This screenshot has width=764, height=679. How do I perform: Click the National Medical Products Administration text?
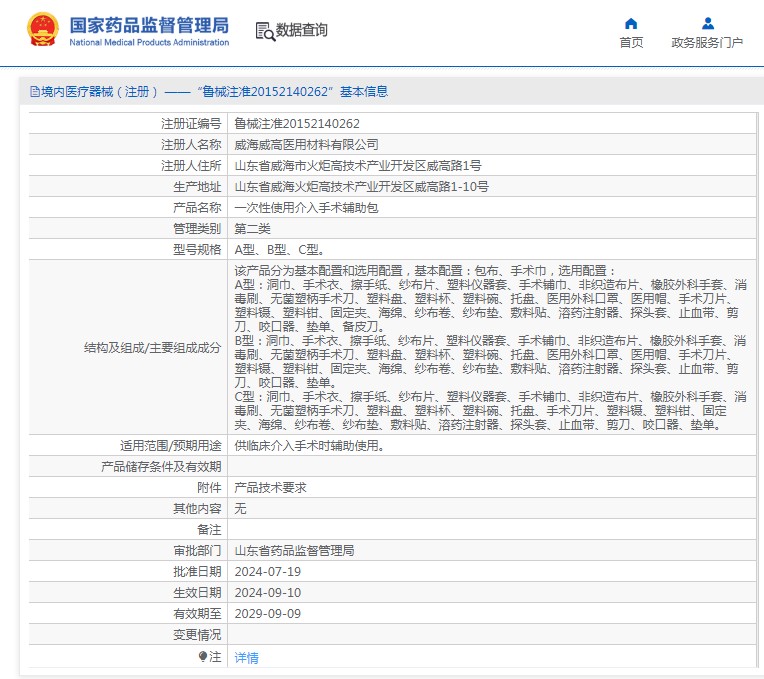click(x=149, y=42)
